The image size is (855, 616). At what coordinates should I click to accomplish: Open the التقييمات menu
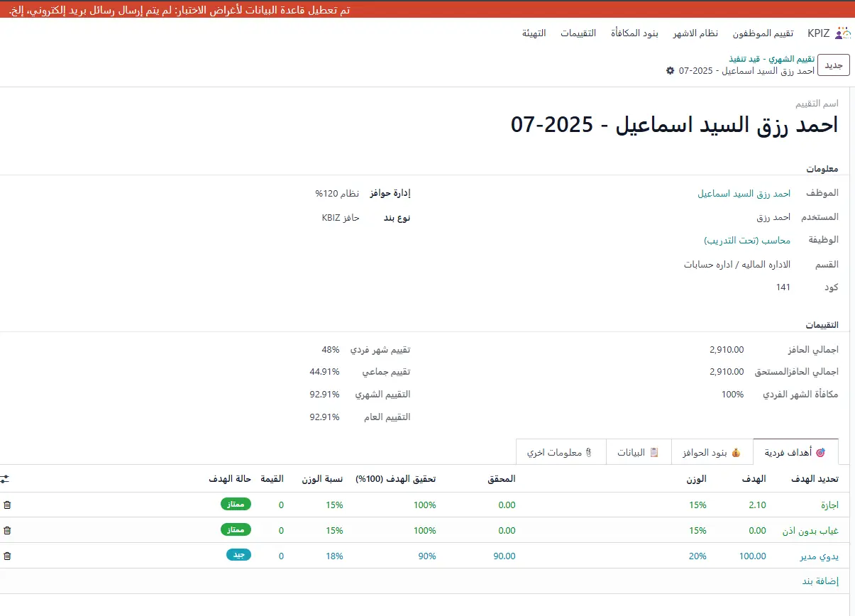(578, 33)
